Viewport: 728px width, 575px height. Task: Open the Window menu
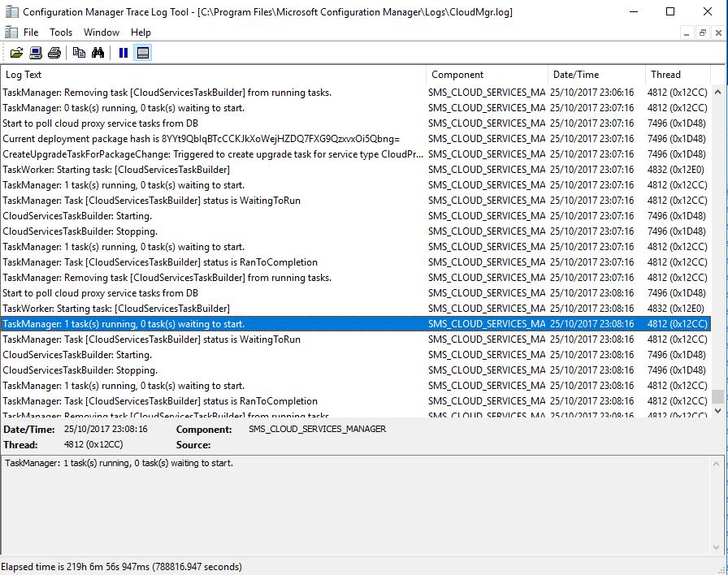102,32
